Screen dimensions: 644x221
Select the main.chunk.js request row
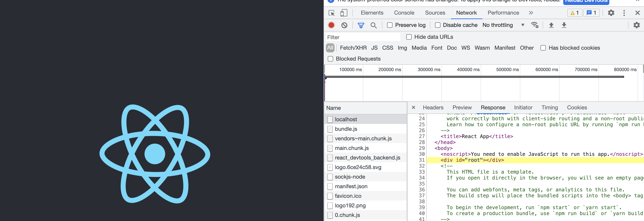[366, 148]
